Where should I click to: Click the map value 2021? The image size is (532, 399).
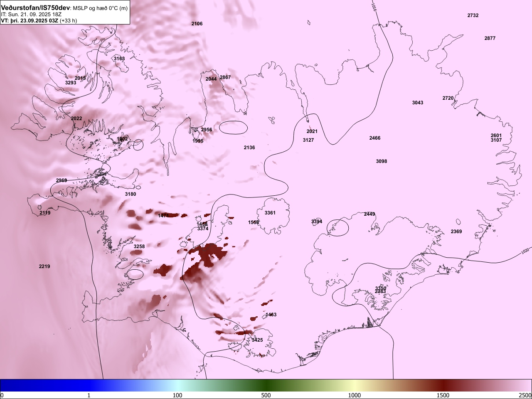pos(312,131)
